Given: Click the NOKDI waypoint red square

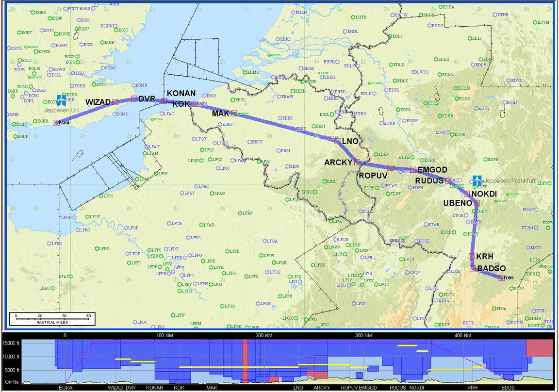Looking at the screenshot, I should point(467,194).
